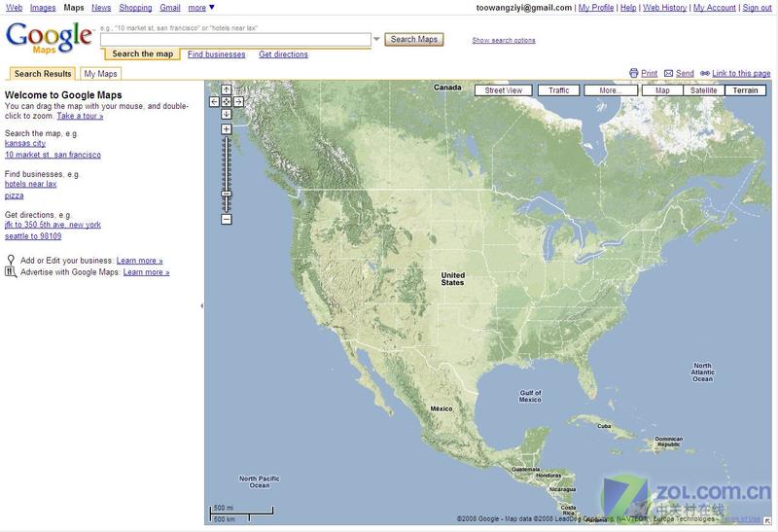Click the Print printer icon
This screenshot has height=532, width=778.
tap(634, 73)
